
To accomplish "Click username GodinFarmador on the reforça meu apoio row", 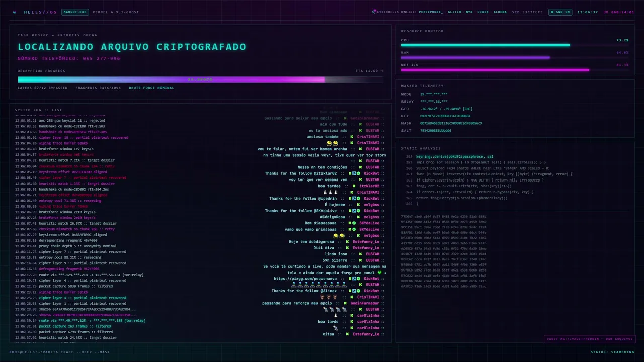I will (366, 303).
